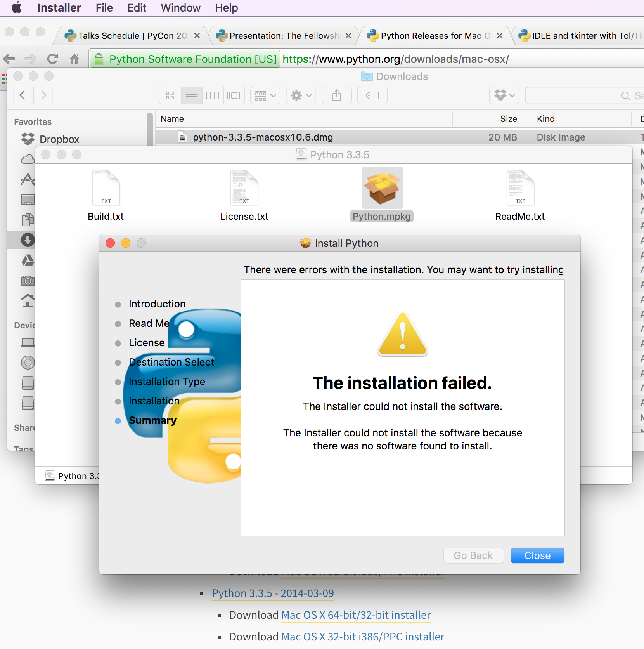Click the Go Back button in installer

[x=473, y=555]
